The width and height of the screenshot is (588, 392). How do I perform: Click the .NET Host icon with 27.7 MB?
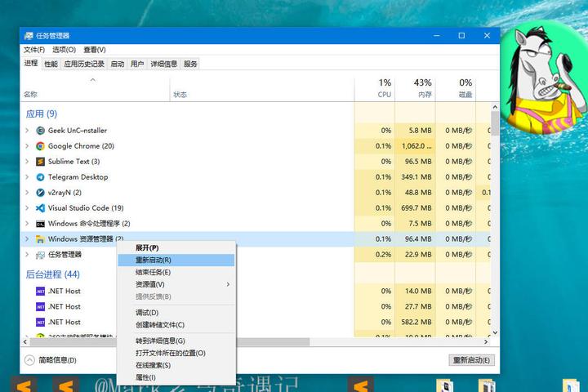40,307
